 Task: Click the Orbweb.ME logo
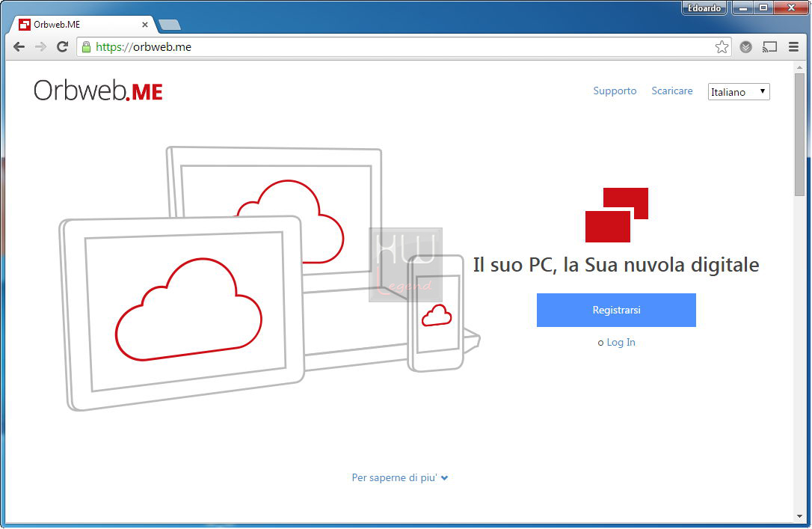coord(99,91)
